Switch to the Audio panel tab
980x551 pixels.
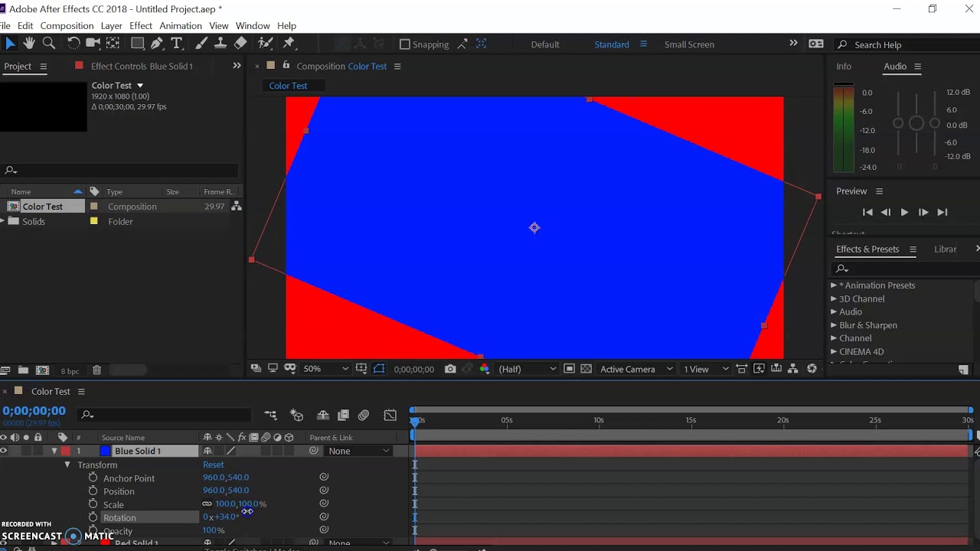895,67
